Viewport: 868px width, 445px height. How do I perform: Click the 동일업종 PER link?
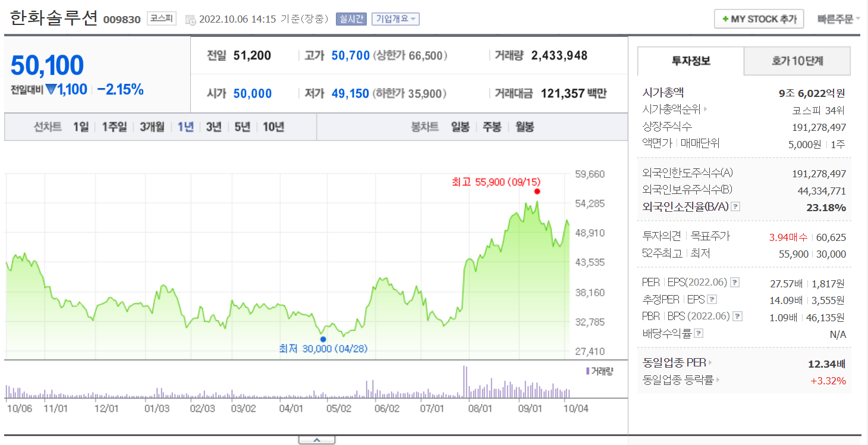click(674, 362)
